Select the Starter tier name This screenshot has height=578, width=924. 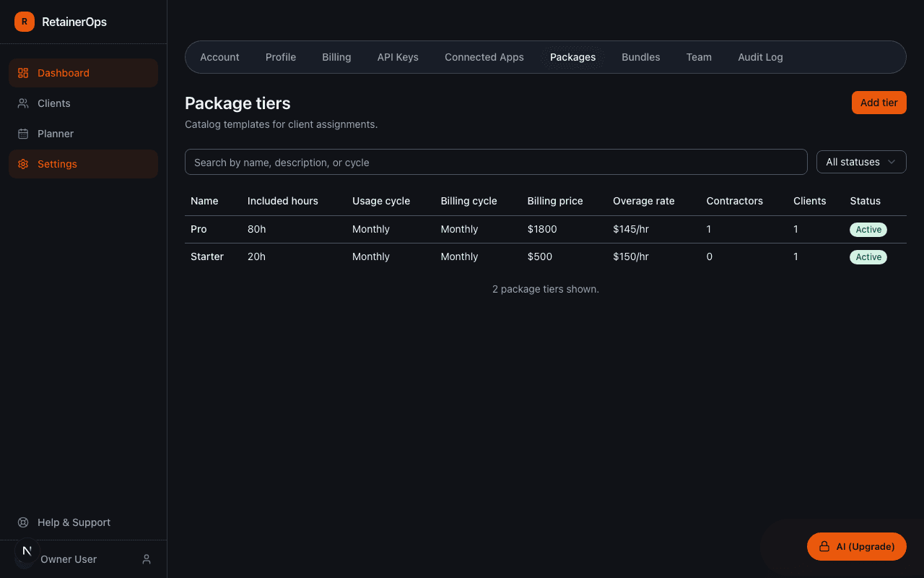tap(207, 256)
